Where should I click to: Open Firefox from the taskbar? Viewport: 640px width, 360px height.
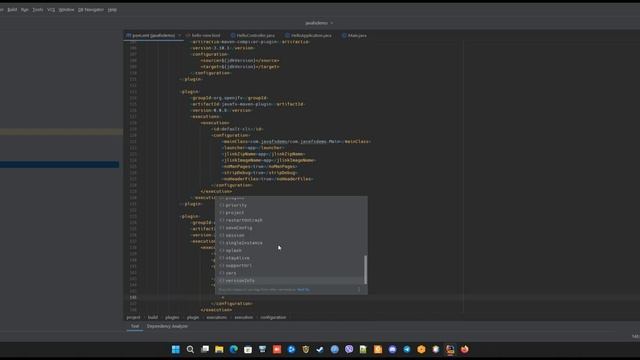pos(464,349)
